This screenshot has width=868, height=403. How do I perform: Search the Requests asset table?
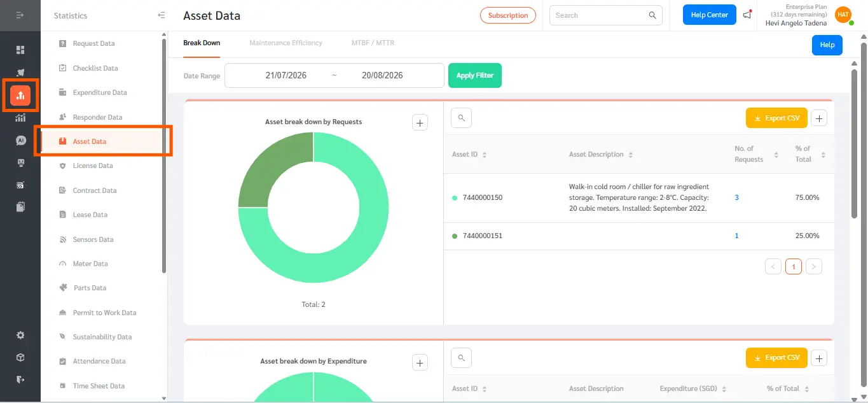coord(461,118)
